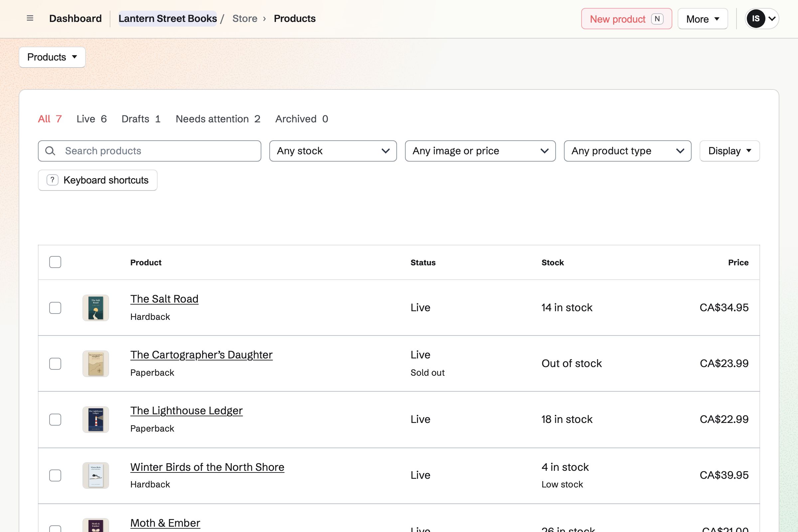Open The Lighthouse Ledger cover thumbnail

pyautogui.click(x=96, y=420)
